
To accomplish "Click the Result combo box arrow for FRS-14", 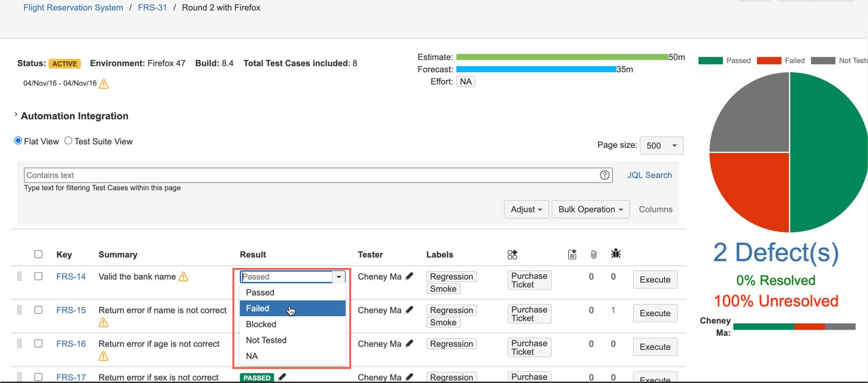I will tap(339, 277).
